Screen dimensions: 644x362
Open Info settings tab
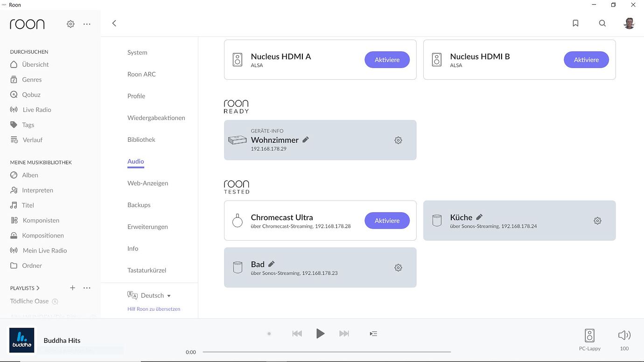pyautogui.click(x=133, y=249)
